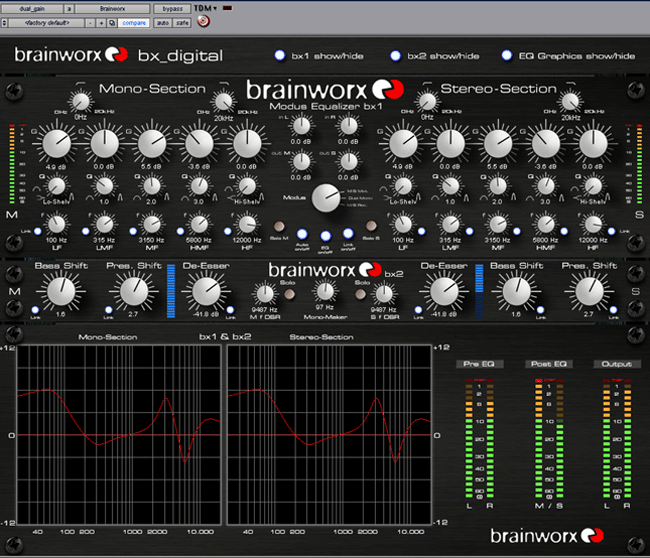Toggle bx1 show/hide LED

280,55
